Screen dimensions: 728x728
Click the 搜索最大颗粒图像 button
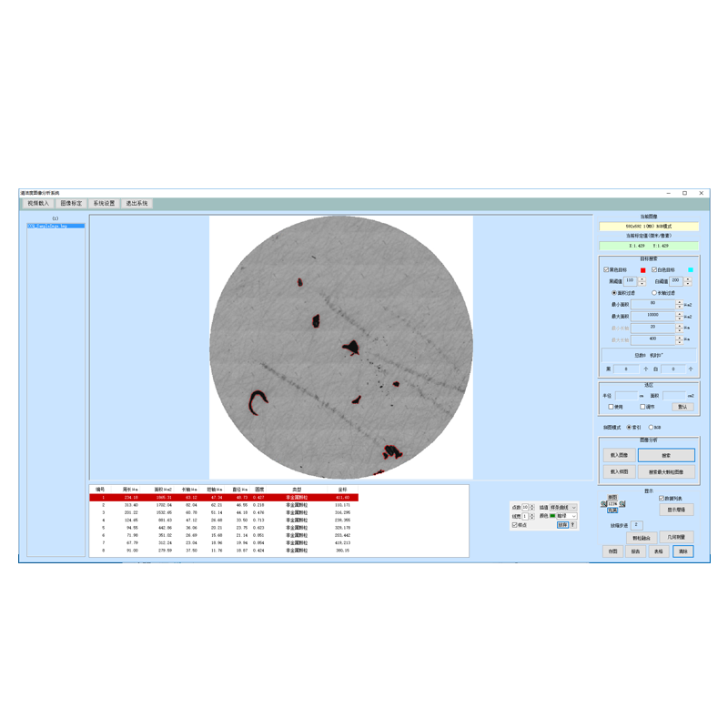coord(666,471)
